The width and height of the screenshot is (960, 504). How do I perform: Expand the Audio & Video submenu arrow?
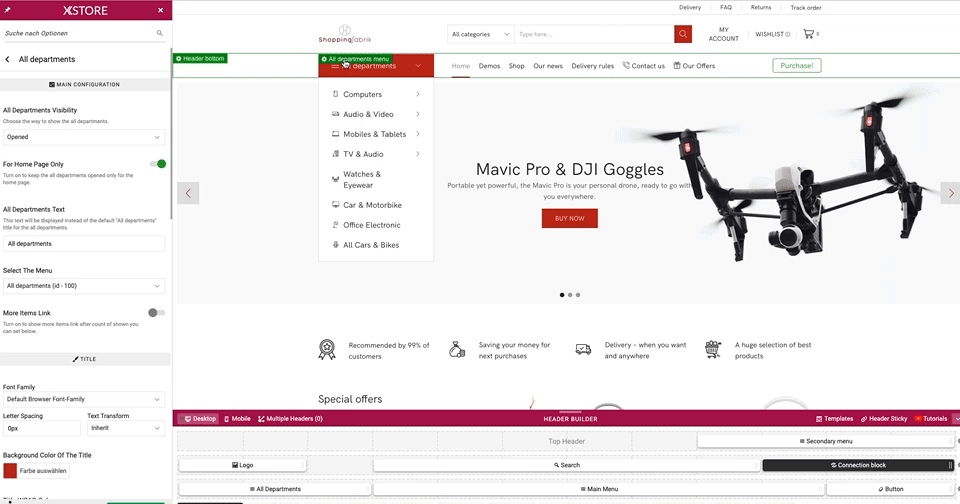(418, 114)
